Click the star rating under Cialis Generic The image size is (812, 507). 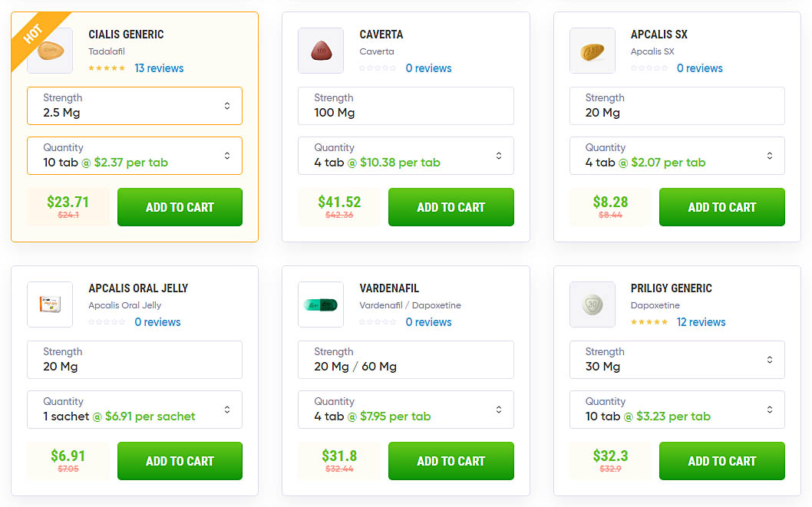tap(107, 68)
